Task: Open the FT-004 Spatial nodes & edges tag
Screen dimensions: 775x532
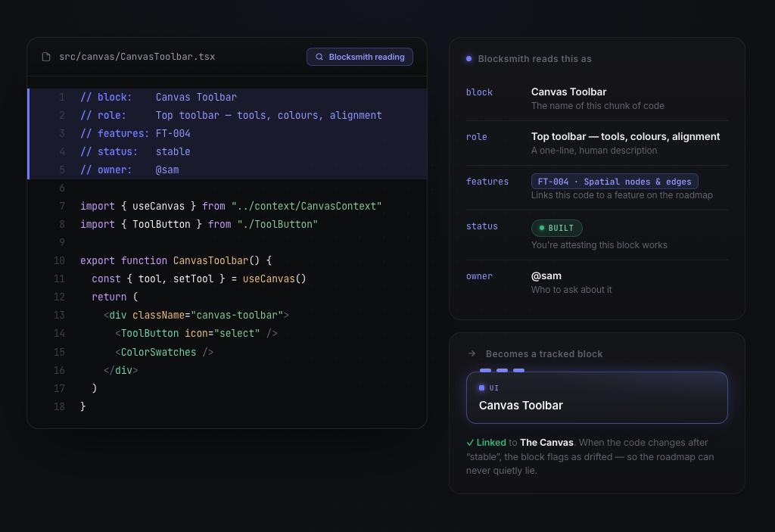Action: [x=615, y=182]
